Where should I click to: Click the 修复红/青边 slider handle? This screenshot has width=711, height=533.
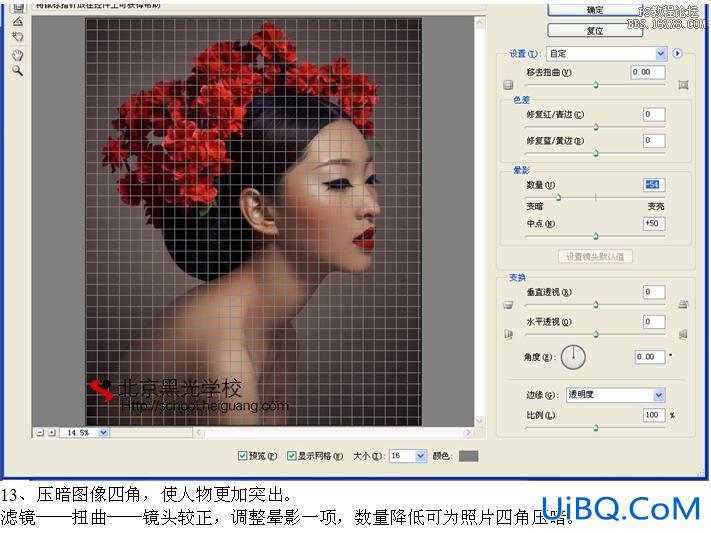point(596,127)
